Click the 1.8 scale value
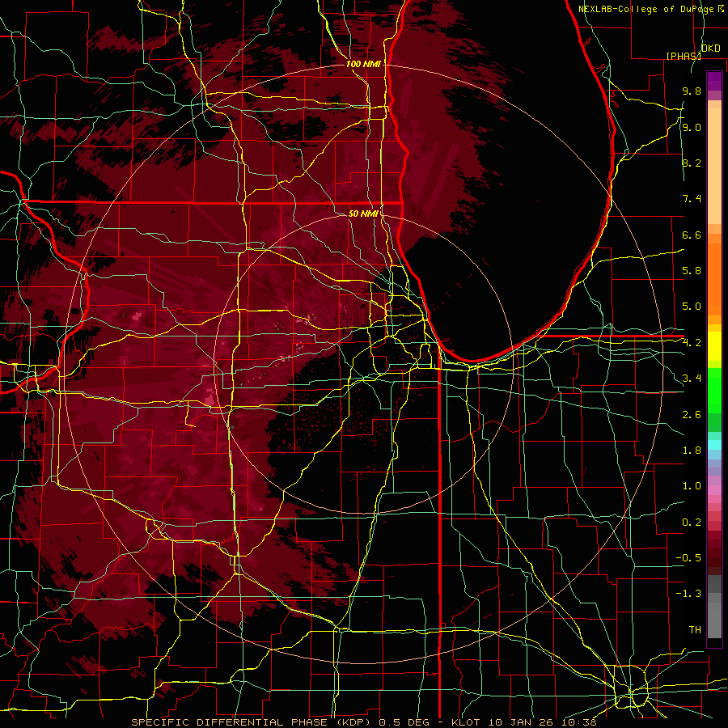728x728 pixels. (x=692, y=451)
